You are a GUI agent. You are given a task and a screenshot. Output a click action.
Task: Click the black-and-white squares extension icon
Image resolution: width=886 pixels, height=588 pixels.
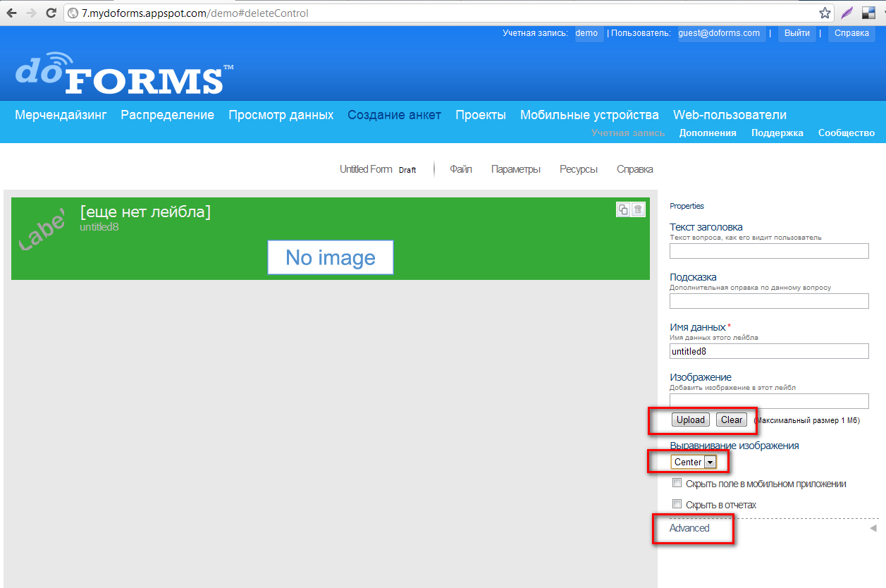tap(868, 13)
